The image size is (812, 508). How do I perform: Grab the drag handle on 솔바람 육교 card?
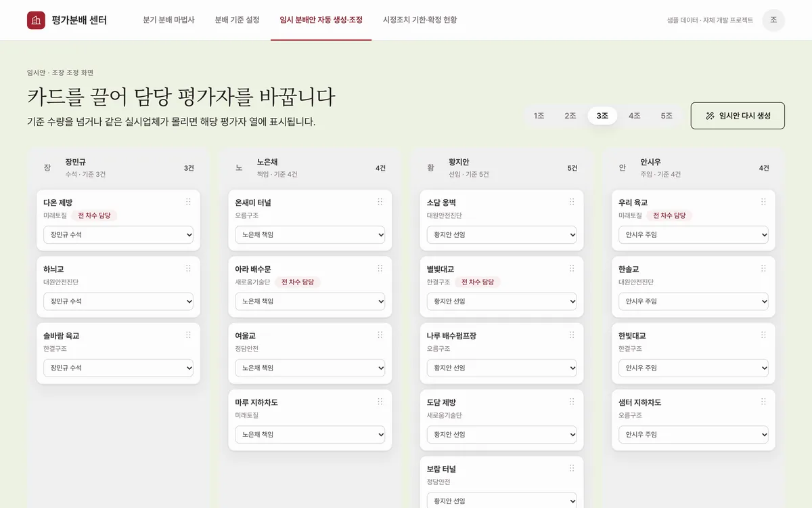point(188,335)
